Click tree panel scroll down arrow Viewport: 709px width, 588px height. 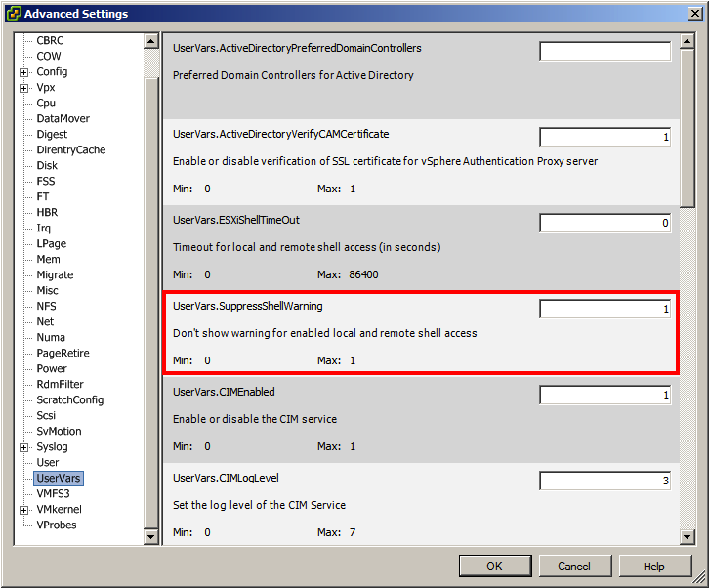pos(151,536)
